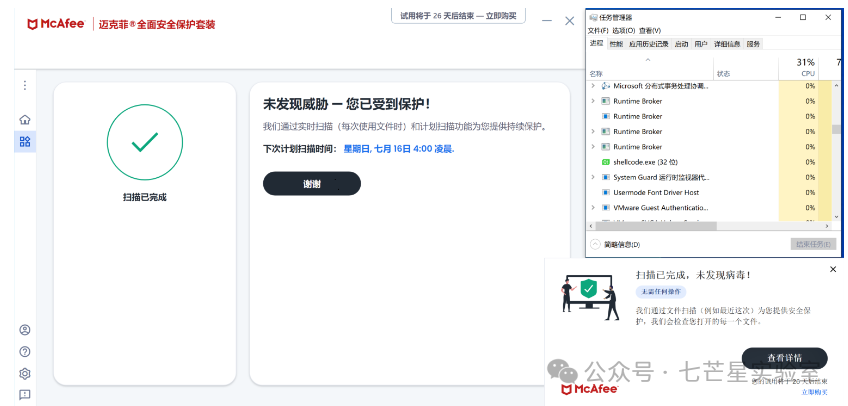Expand the System Guard process group

point(593,177)
